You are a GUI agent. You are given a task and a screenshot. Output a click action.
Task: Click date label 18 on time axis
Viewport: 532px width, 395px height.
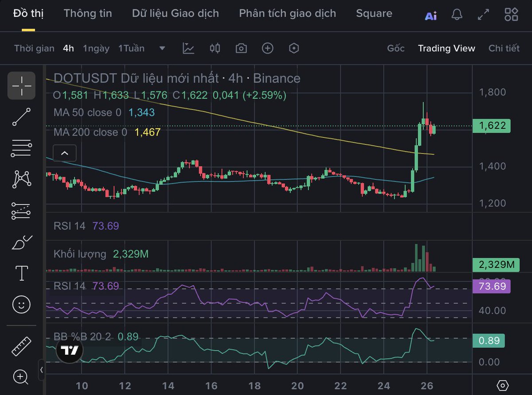[x=254, y=386]
